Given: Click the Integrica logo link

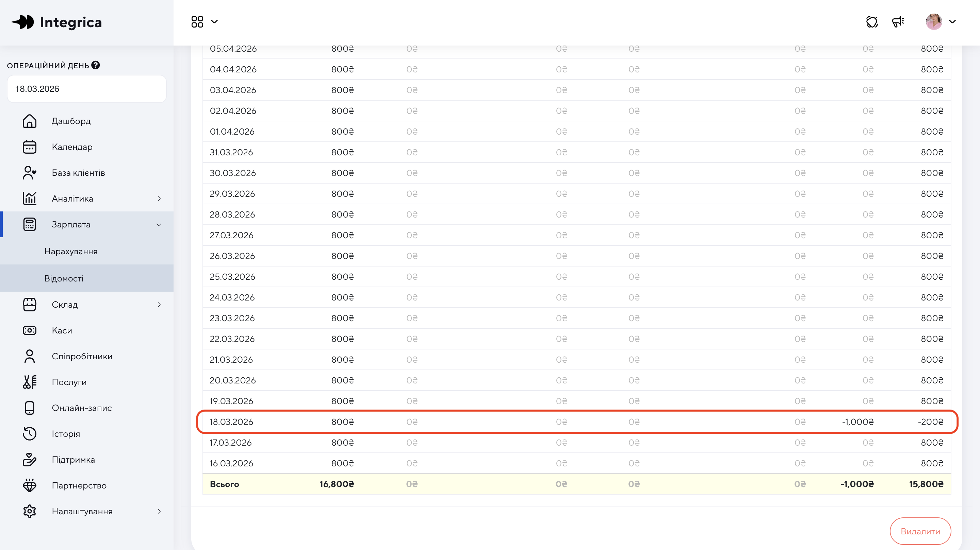Looking at the screenshot, I should point(56,22).
